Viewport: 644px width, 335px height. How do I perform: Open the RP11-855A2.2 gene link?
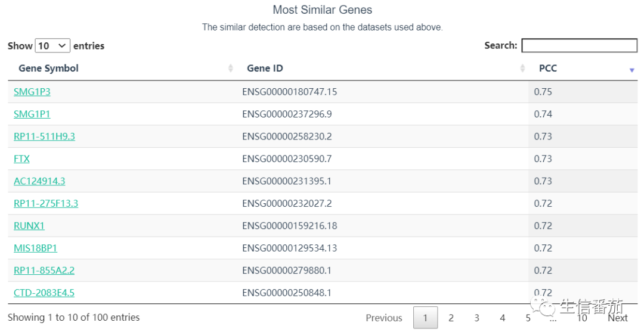coord(44,271)
